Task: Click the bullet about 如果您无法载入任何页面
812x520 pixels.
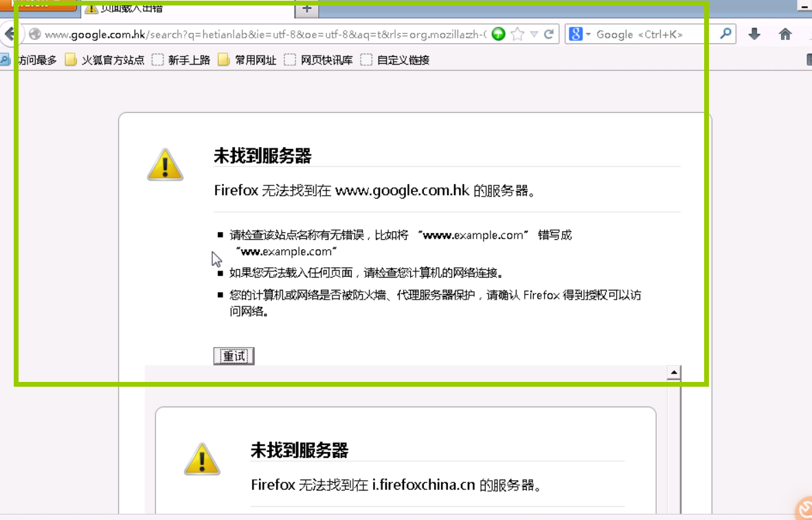Action: coord(367,273)
